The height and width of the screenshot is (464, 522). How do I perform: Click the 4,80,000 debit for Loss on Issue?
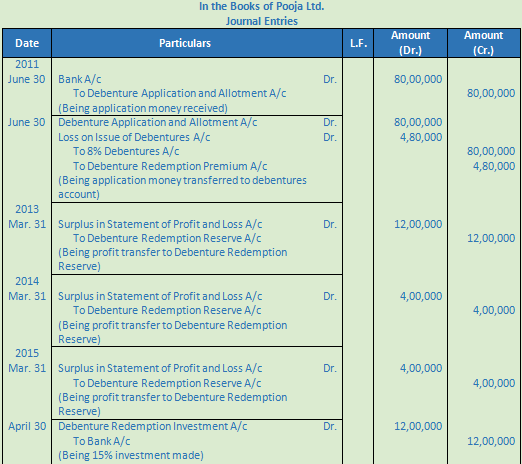421,137
